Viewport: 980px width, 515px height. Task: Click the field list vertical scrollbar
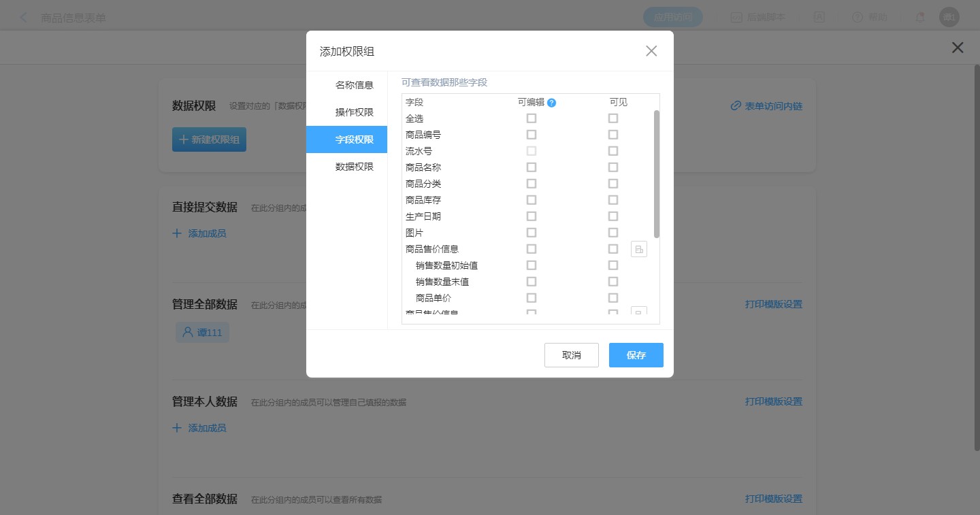(x=656, y=173)
